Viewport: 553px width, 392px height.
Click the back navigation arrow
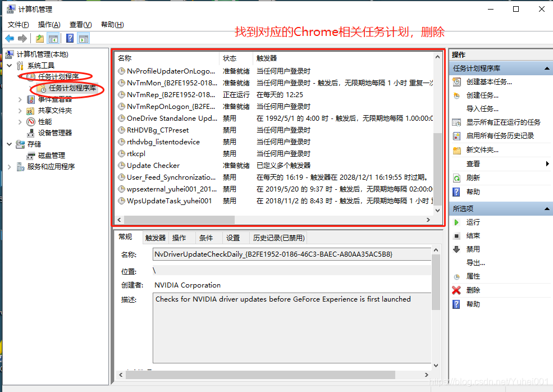pos(10,38)
